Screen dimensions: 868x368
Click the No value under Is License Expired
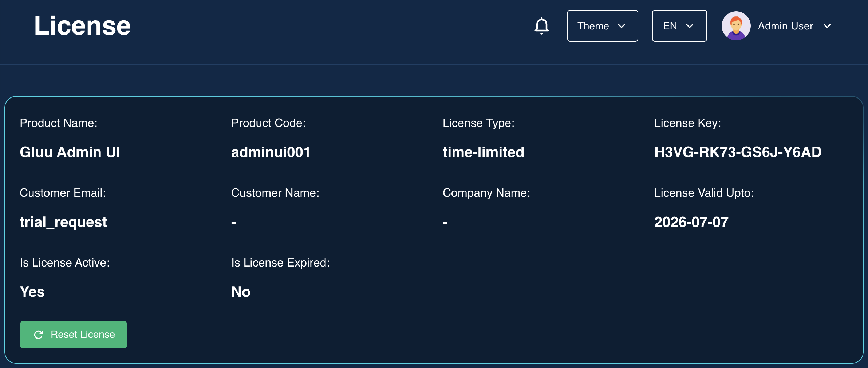(x=241, y=292)
